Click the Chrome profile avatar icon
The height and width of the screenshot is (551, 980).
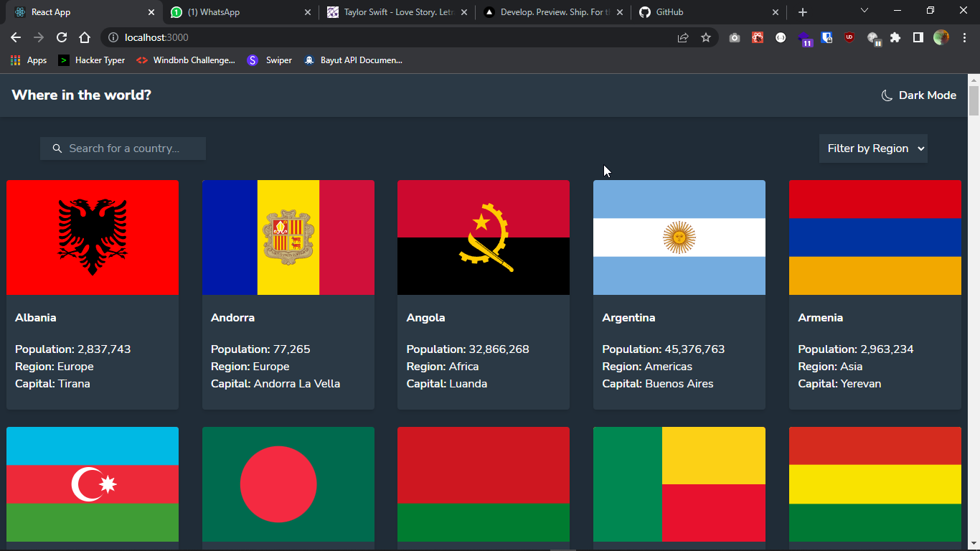pyautogui.click(x=941, y=37)
